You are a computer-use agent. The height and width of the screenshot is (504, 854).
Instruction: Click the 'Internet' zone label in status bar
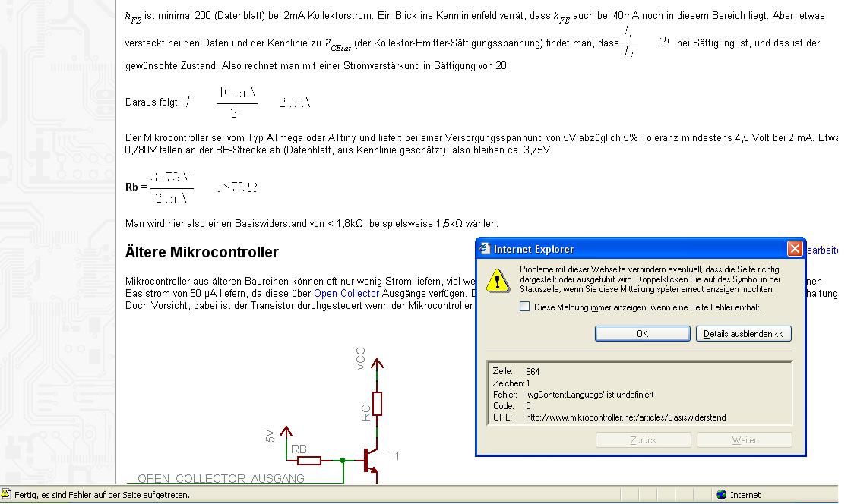pyautogui.click(x=745, y=495)
